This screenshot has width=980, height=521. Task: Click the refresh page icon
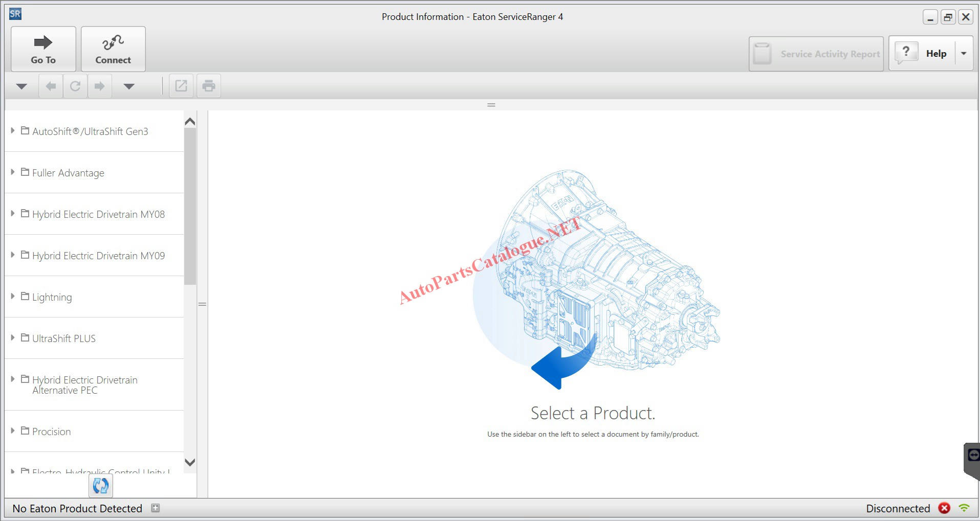(x=75, y=86)
